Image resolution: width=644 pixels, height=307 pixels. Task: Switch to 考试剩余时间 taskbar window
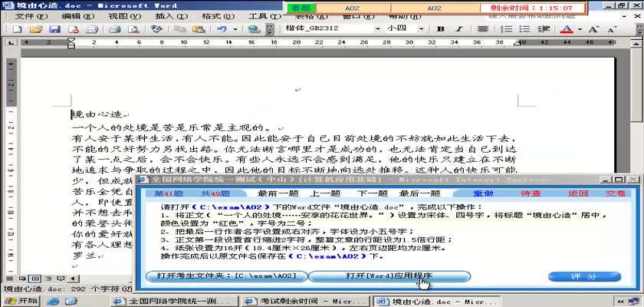point(306,302)
